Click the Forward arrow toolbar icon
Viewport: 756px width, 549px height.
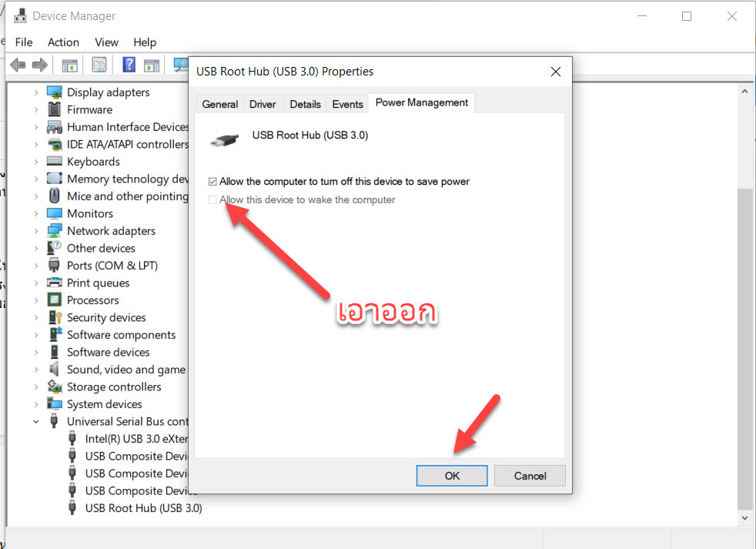pos(39,65)
